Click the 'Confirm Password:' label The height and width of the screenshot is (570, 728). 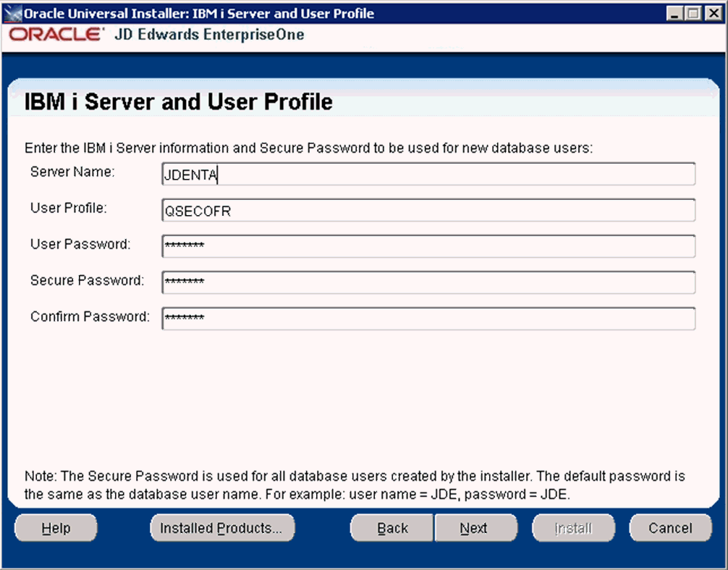[x=90, y=317]
